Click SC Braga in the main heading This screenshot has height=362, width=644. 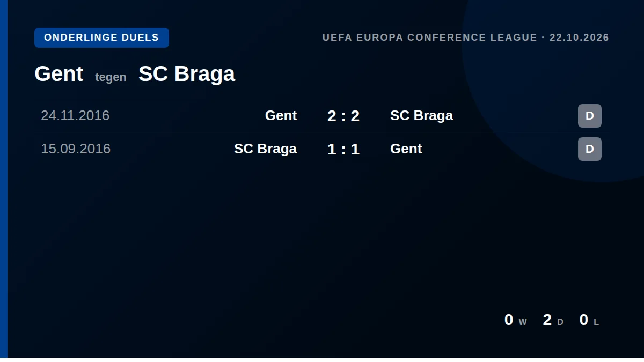[x=187, y=73]
